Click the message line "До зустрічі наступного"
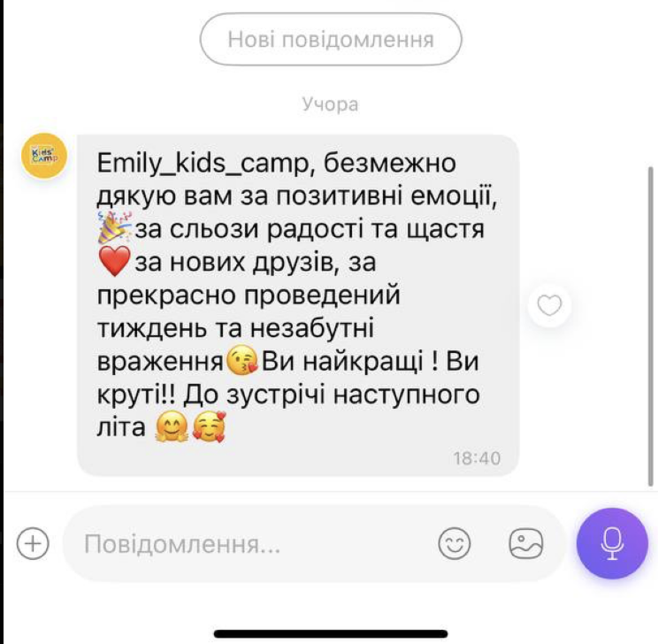658x644 pixels. pos(332,395)
